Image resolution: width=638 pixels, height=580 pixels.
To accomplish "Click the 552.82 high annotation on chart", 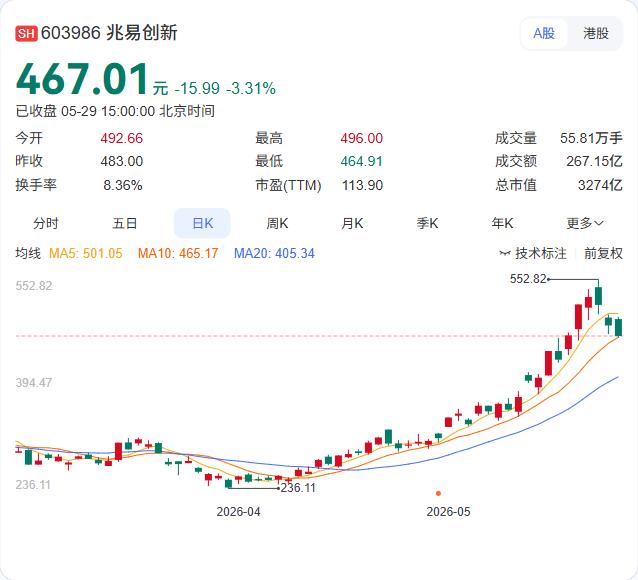I will point(528,279).
